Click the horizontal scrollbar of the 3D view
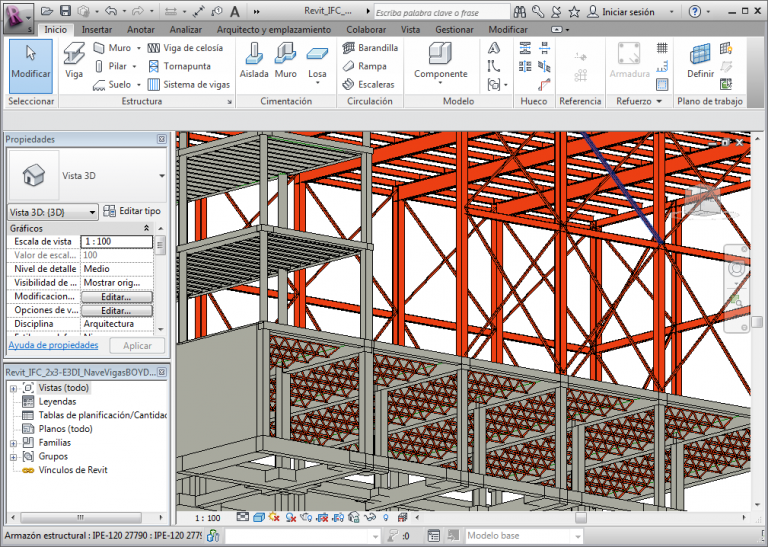Screen dimensions: 768x547 [580, 518]
